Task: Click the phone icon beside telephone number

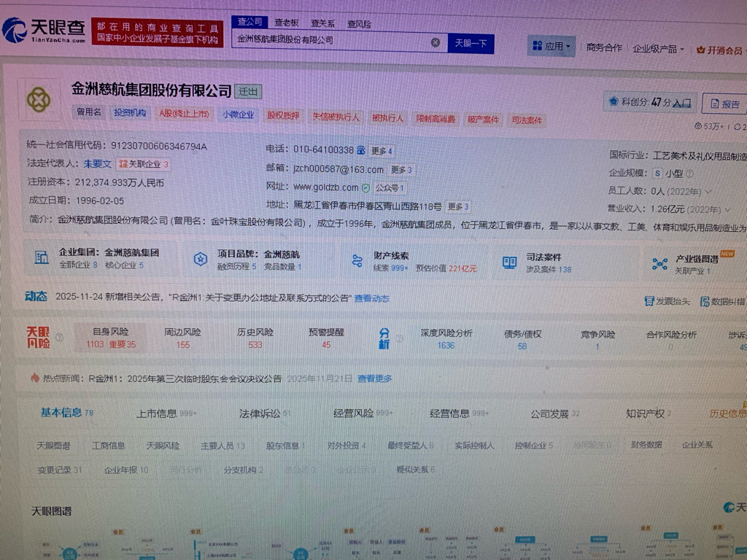Action: click(x=361, y=150)
